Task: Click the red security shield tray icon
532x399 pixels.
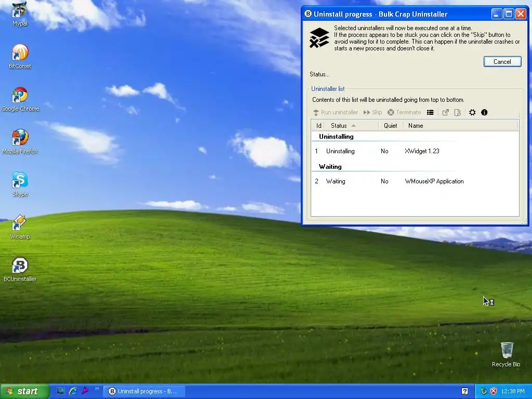Action: [x=494, y=391]
